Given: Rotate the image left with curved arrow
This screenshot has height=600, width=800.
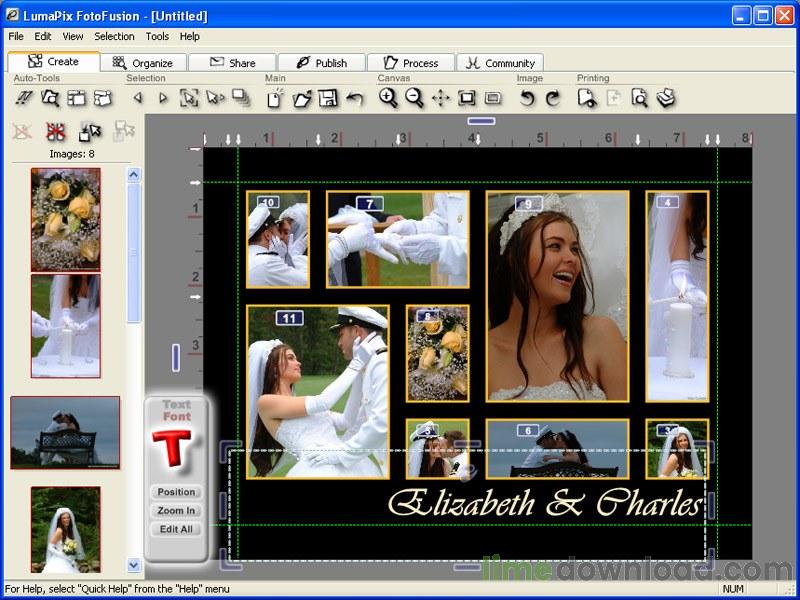Looking at the screenshot, I should tap(529, 98).
